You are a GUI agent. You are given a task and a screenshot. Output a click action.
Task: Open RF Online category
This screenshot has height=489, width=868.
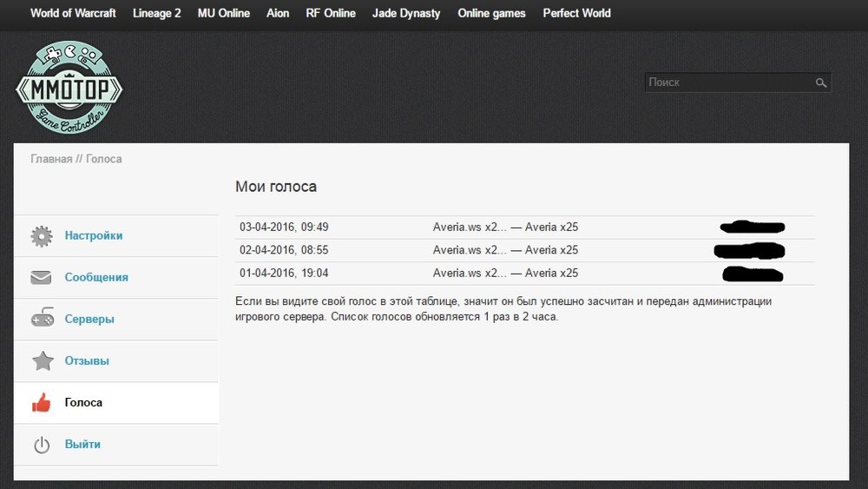tap(331, 13)
